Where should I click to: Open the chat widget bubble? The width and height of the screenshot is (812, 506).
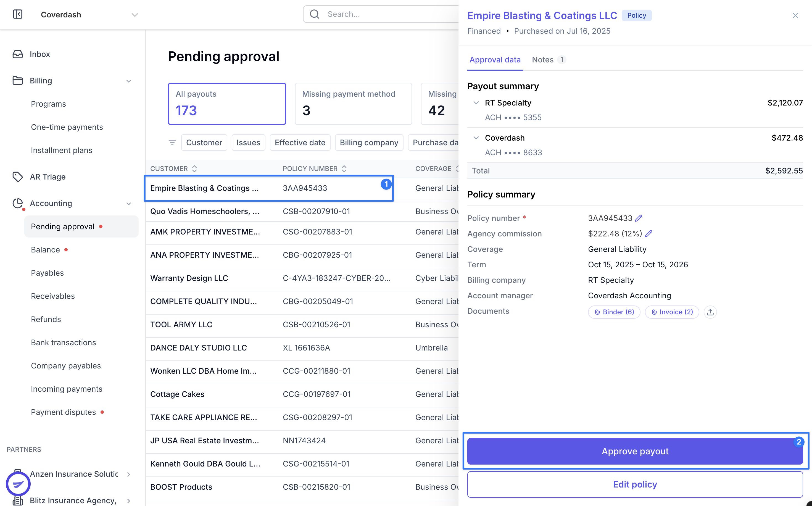(x=18, y=484)
